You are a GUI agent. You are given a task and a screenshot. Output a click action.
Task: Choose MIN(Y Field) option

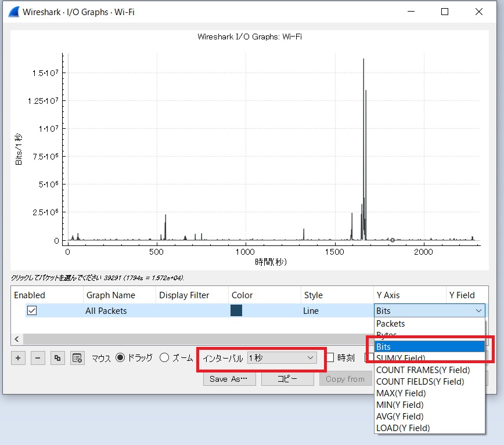pyautogui.click(x=430, y=404)
